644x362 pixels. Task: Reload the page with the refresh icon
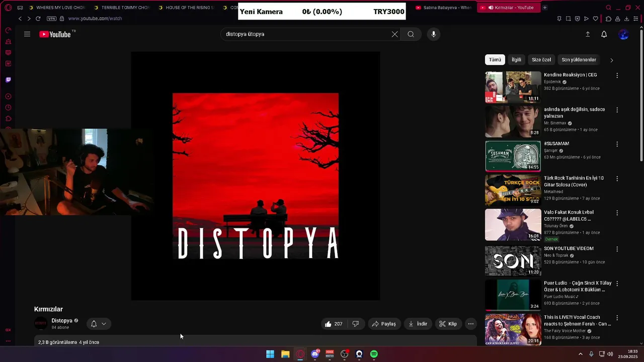[38, 19]
